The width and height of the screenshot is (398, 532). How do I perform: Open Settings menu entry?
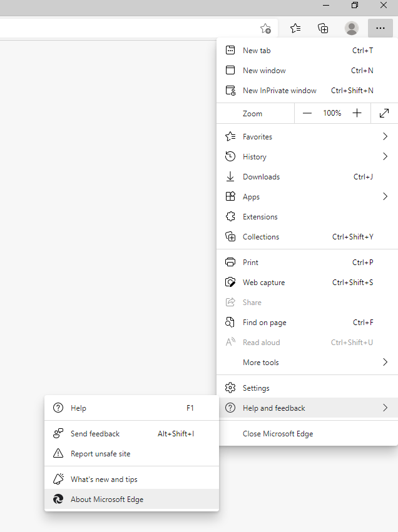[307, 388]
